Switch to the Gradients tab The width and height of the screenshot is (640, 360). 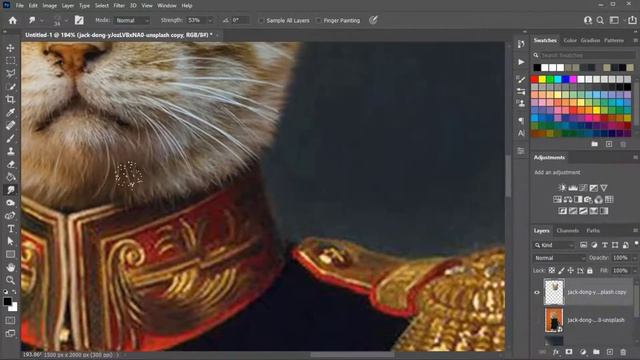pos(590,40)
